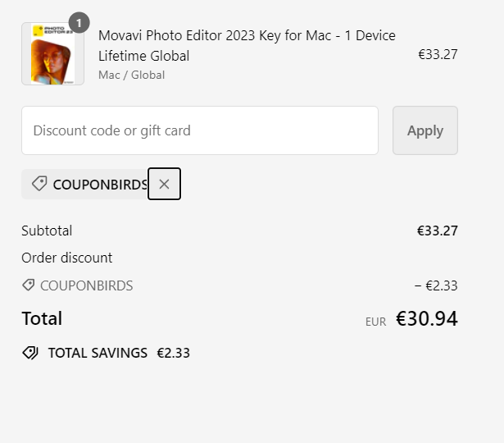Focus the Discount code or gift card field
504x443 pixels.
point(200,130)
